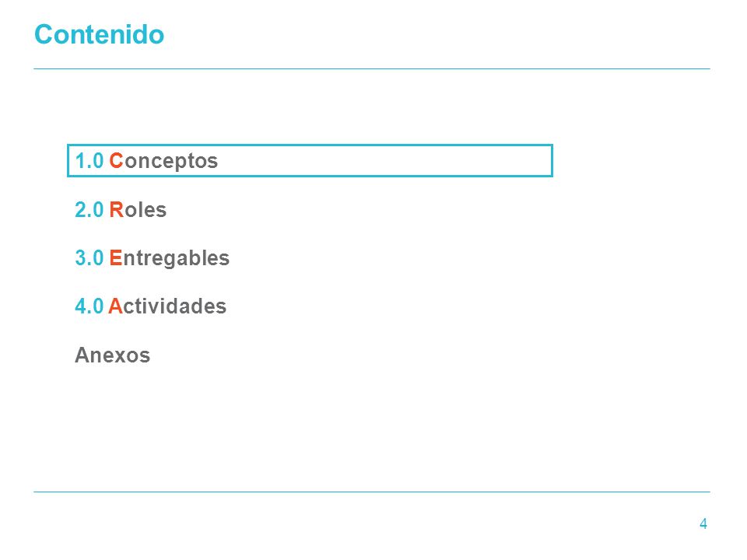This screenshot has height=560, width=747.
Task: Click the red "E" in Entregables
Action: [116, 258]
